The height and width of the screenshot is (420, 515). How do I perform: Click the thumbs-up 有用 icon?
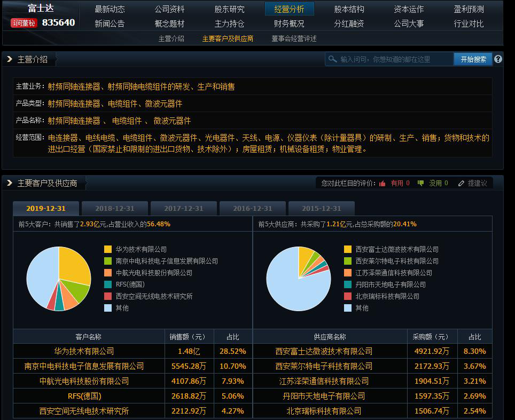(x=382, y=184)
